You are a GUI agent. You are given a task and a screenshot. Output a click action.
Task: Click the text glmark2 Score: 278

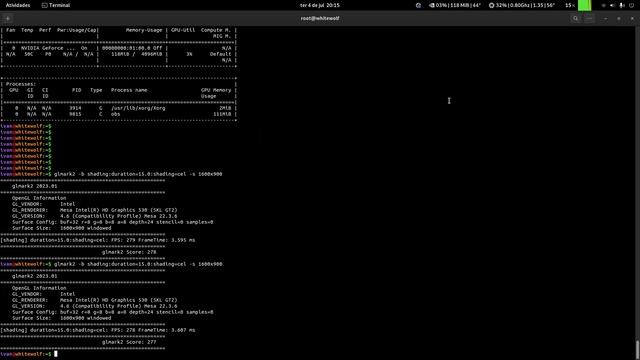tap(129, 252)
